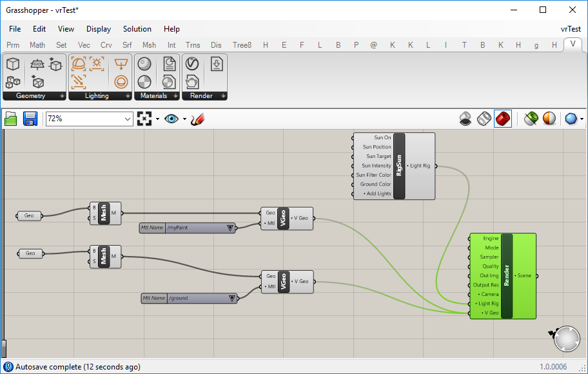This screenshot has height=374, width=588.
Task: Switch to the Msh component tab
Action: (x=149, y=45)
